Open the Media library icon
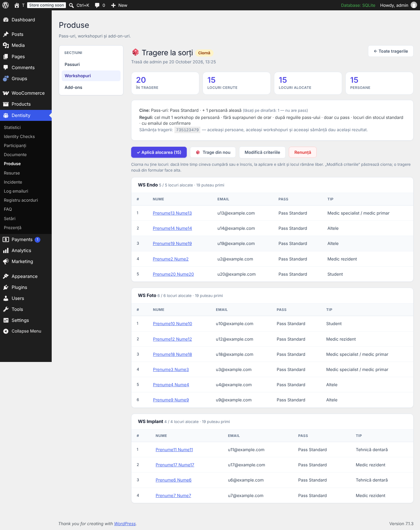420x530 pixels. coord(6,45)
